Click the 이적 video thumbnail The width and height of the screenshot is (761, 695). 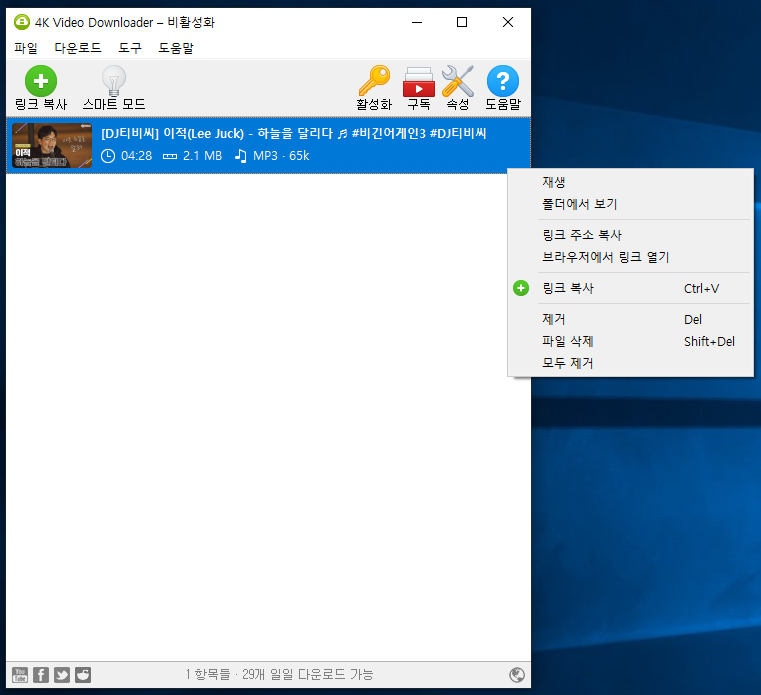click(x=52, y=145)
